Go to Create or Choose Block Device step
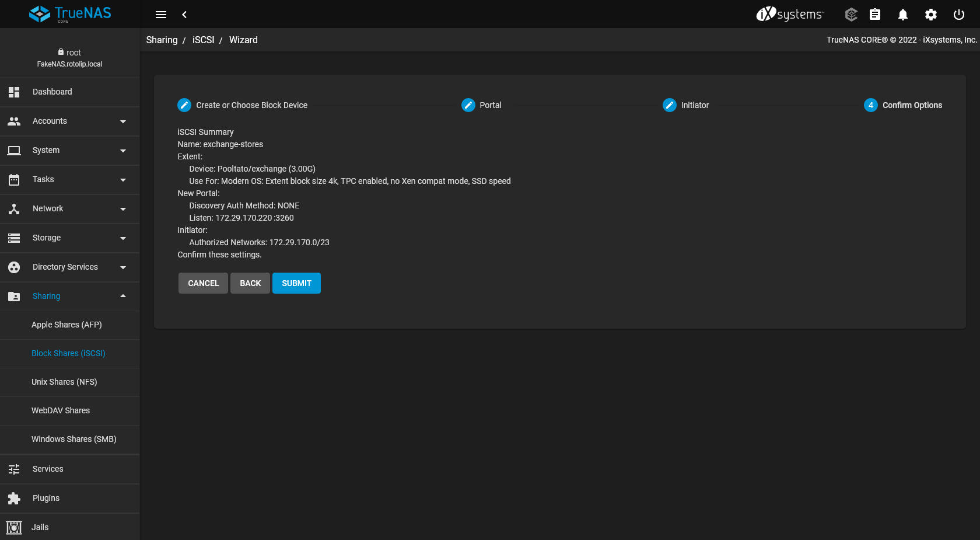The width and height of the screenshot is (980, 540). pyautogui.click(x=251, y=105)
